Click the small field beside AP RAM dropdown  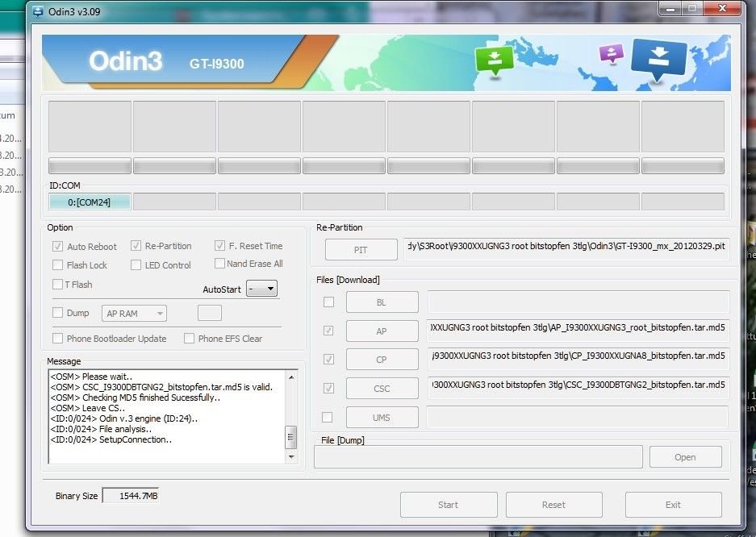pyautogui.click(x=210, y=313)
